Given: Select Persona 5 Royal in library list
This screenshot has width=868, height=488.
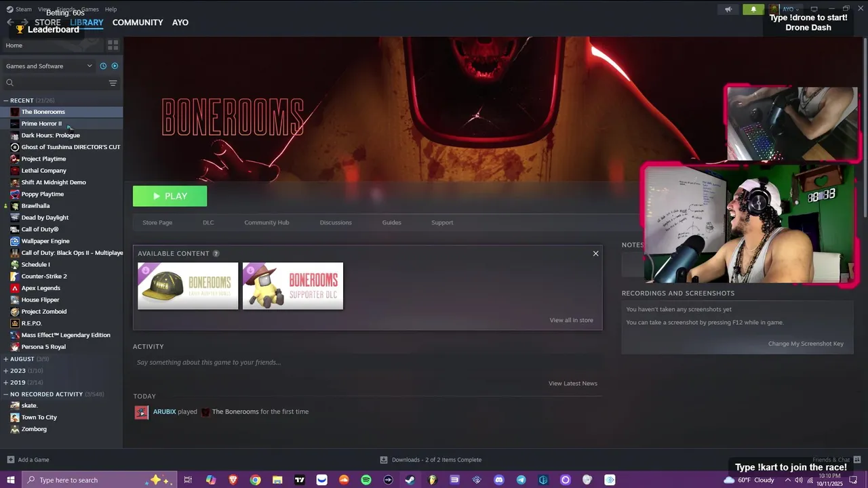Looking at the screenshot, I should click(x=43, y=347).
